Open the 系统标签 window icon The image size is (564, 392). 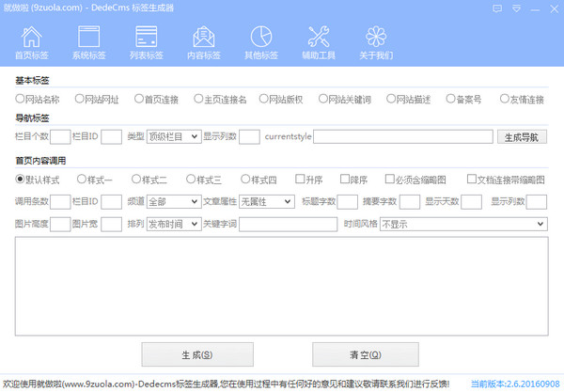coord(89,38)
